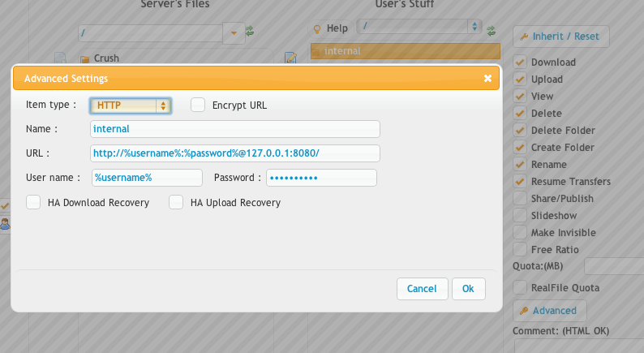Toggle the Rename permission checkbox

[x=520, y=165]
